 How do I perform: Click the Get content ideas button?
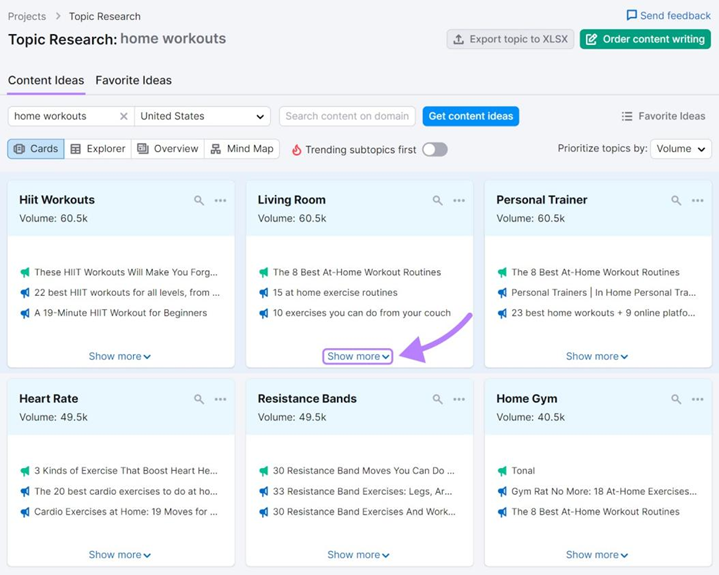click(x=470, y=116)
